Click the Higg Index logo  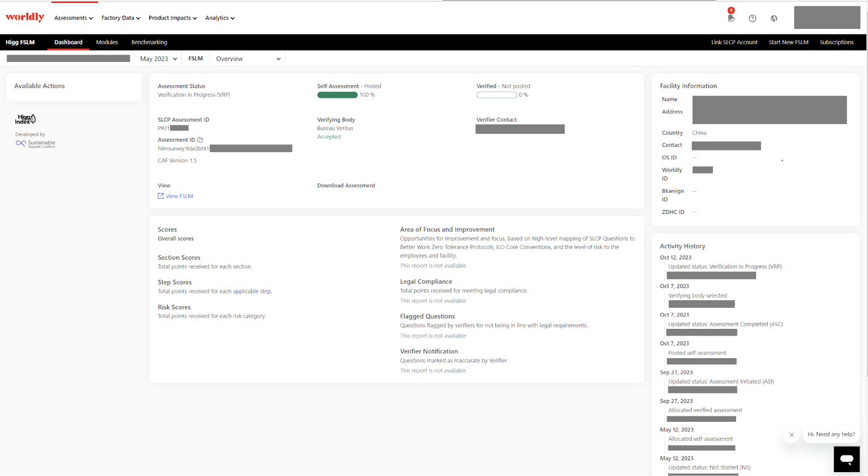[25, 119]
